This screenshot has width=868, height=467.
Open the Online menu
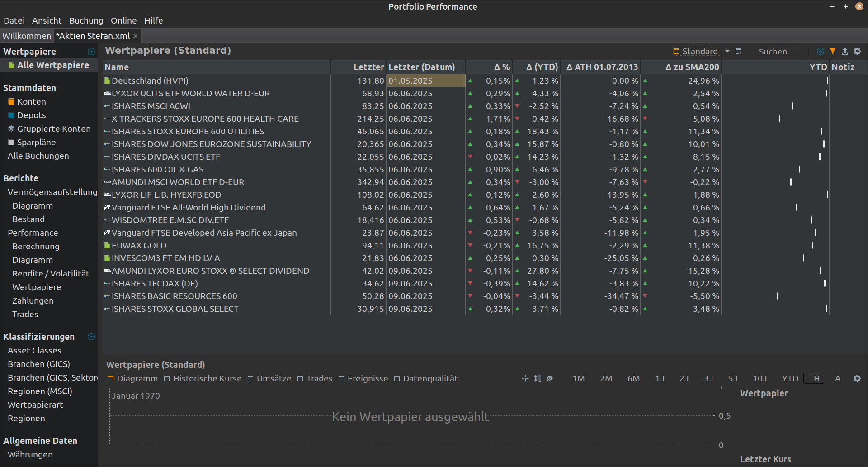coord(123,20)
